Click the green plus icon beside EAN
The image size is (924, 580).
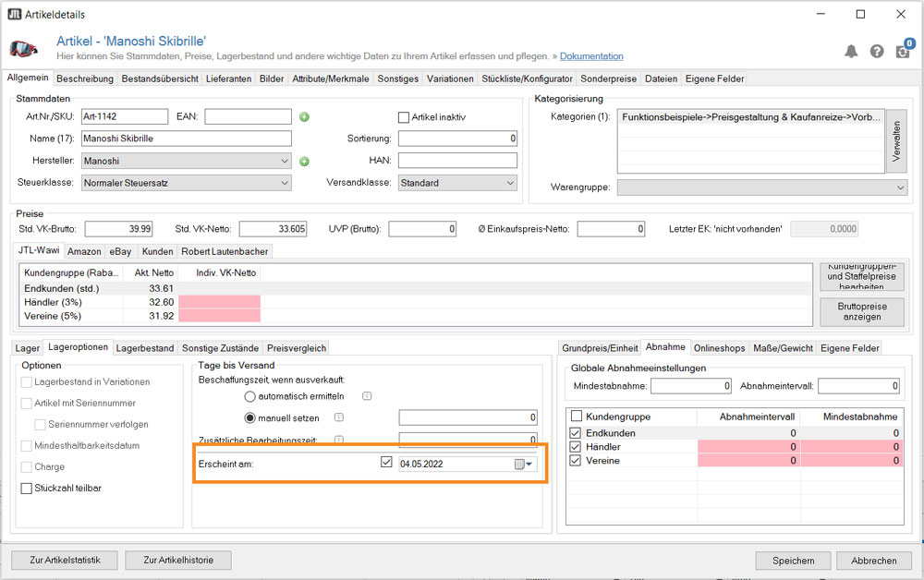304,116
